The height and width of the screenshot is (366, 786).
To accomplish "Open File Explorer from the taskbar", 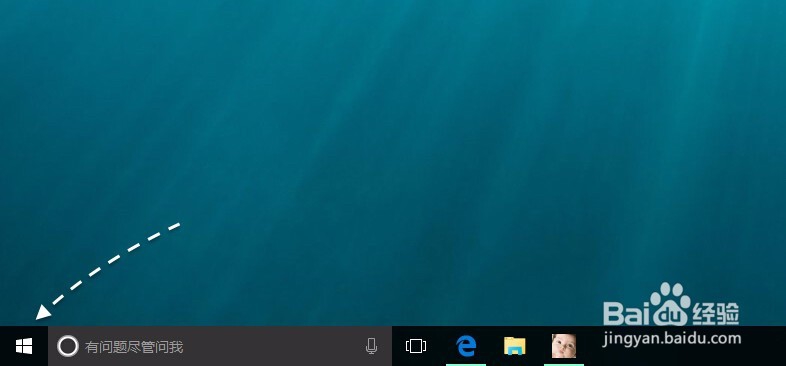I will (514, 346).
